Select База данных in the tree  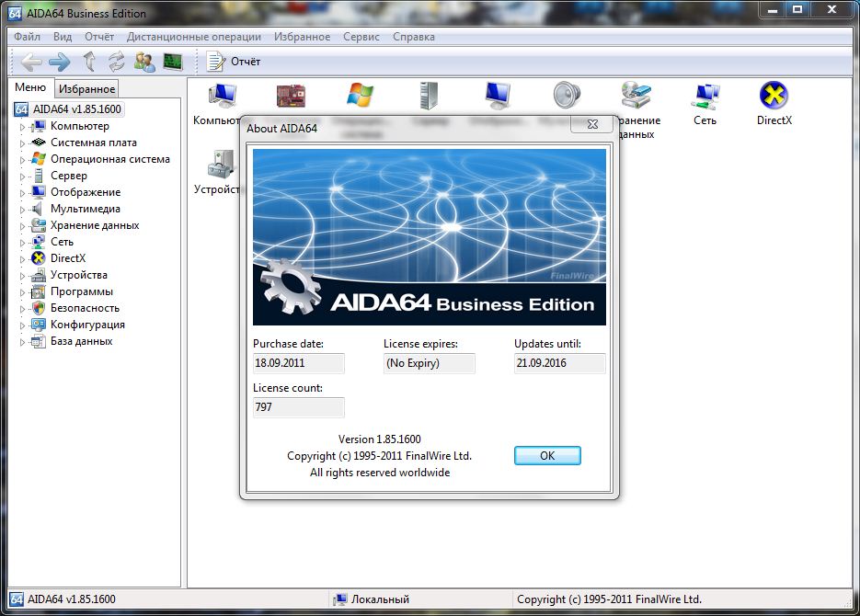(x=81, y=341)
